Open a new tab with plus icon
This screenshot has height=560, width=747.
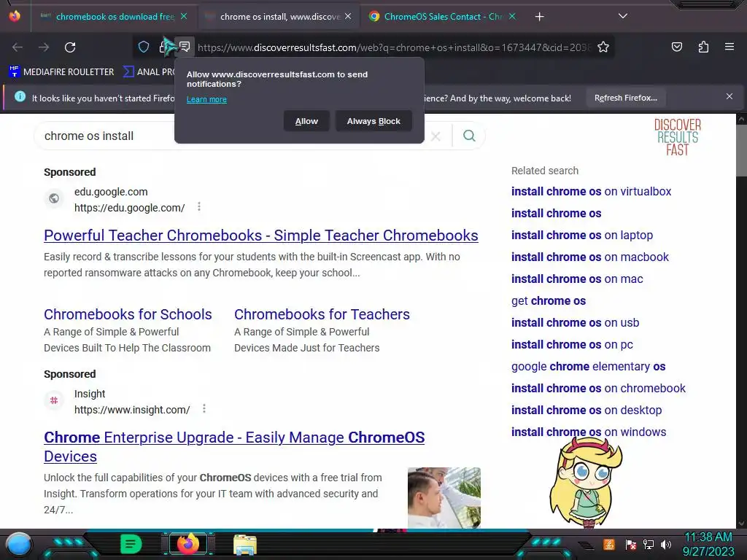(x=539, y=17)
